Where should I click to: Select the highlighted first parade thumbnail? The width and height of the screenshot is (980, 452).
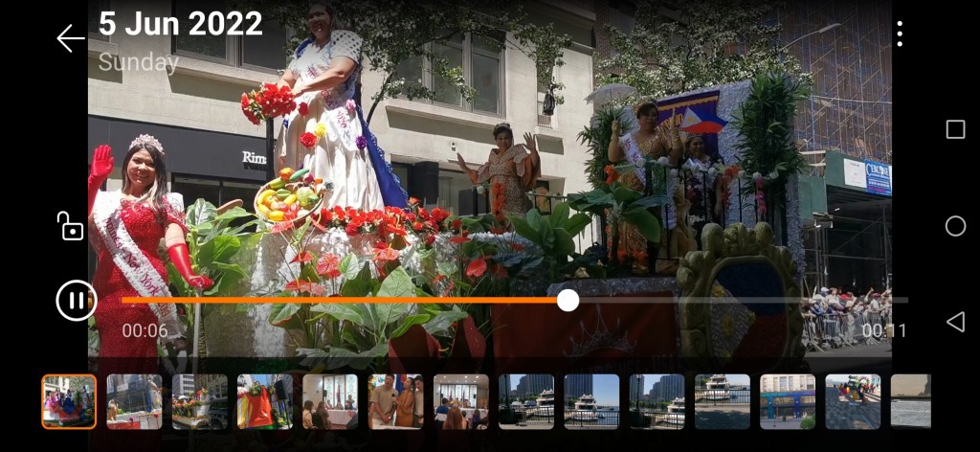pyautogui.click(x=69, y=401)
